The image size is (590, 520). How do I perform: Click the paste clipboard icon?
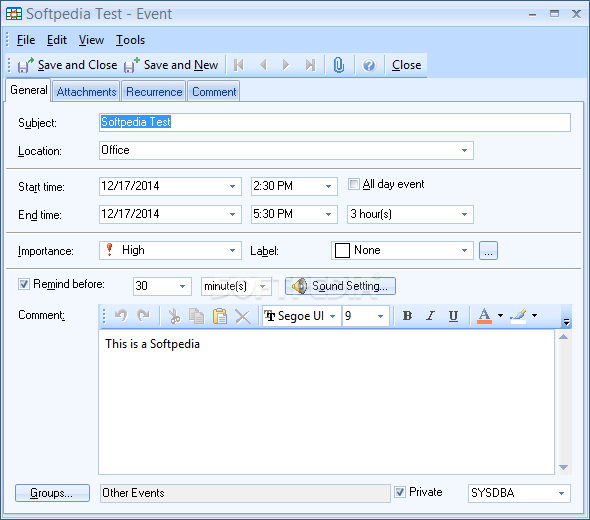pos(220,316)
